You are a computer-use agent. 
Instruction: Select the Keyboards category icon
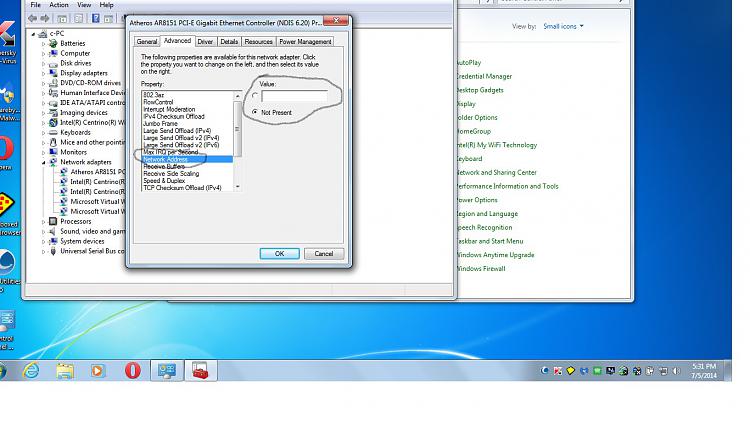tap(53, 132)
